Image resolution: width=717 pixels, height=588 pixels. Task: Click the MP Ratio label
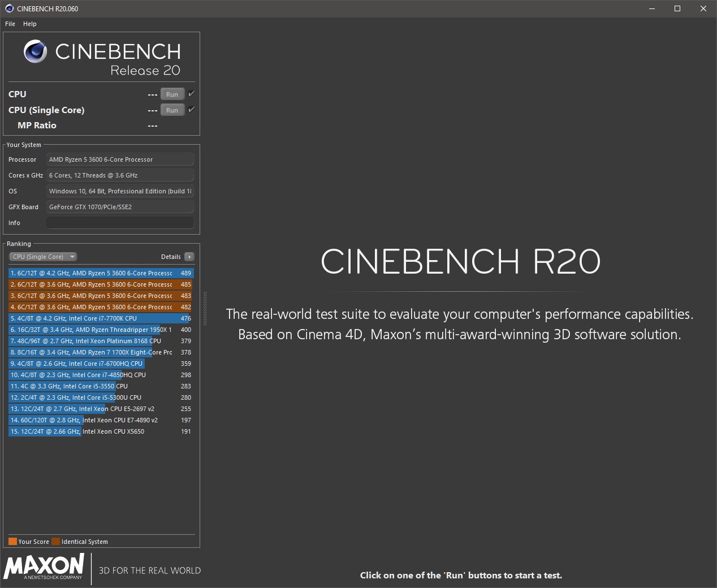[37, 126]
